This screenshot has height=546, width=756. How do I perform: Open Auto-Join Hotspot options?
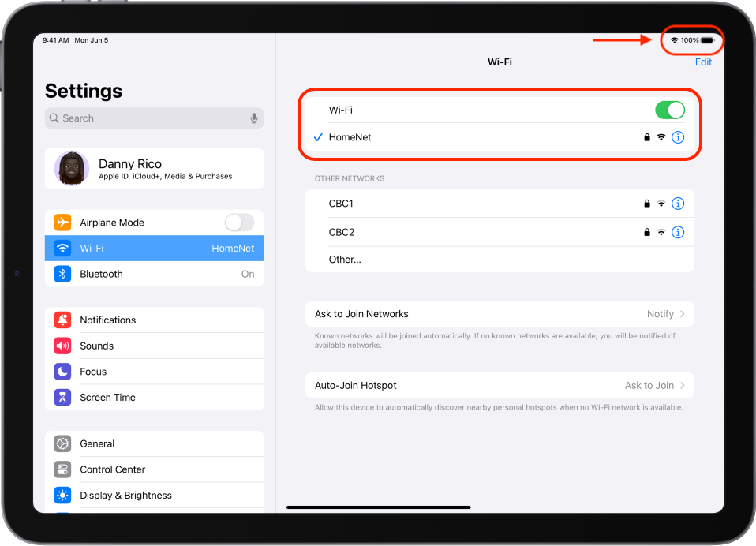[500, 386]
